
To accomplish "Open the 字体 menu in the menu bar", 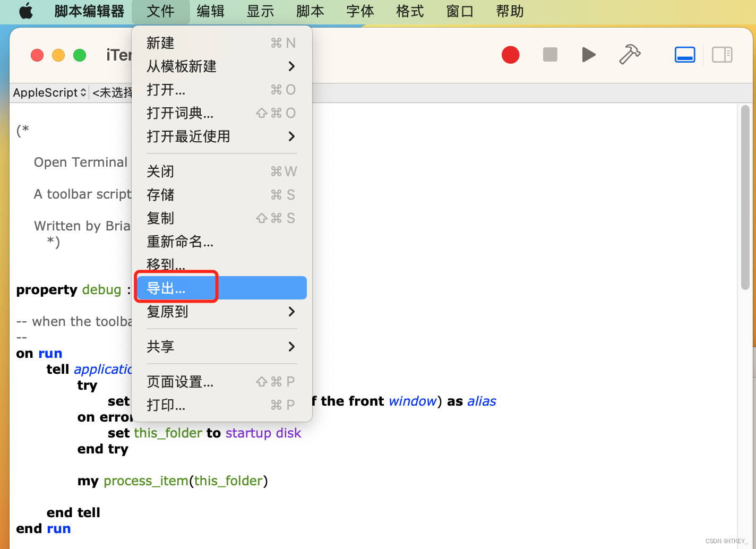I will pyautogui.click(x=360, y=11).
